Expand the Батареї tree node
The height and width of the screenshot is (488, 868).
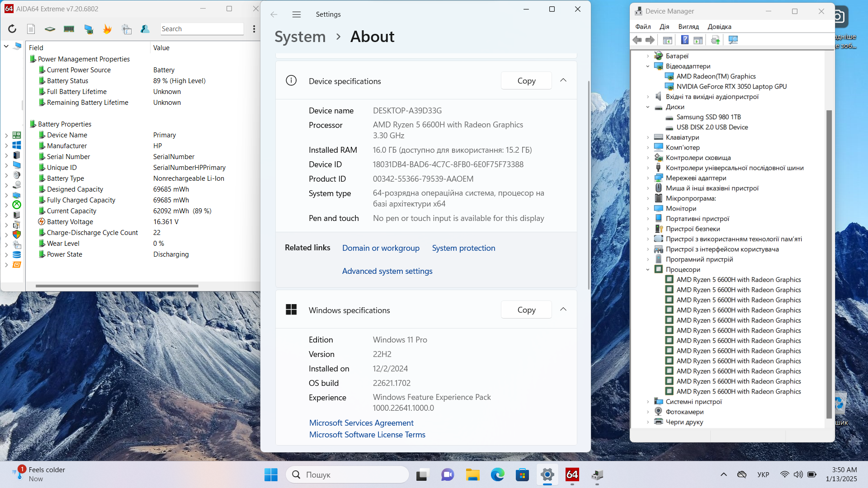tap(648, 56)
